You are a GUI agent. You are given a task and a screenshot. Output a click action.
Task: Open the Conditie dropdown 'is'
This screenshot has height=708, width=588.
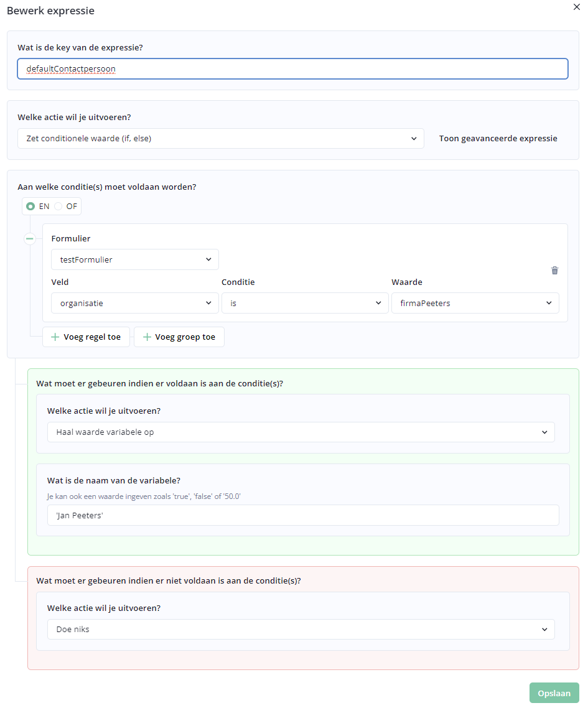[x=305, y=303]
